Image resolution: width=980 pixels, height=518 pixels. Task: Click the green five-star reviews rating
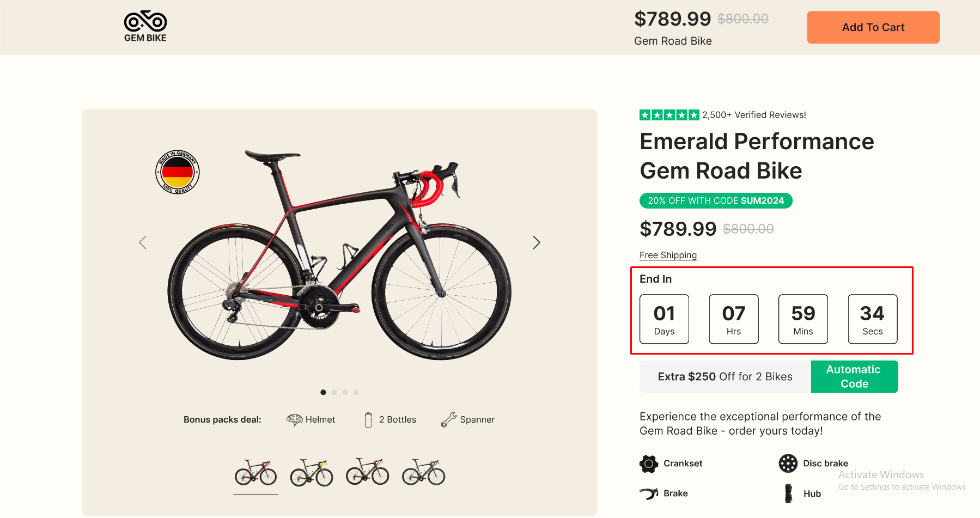(669, 115)
